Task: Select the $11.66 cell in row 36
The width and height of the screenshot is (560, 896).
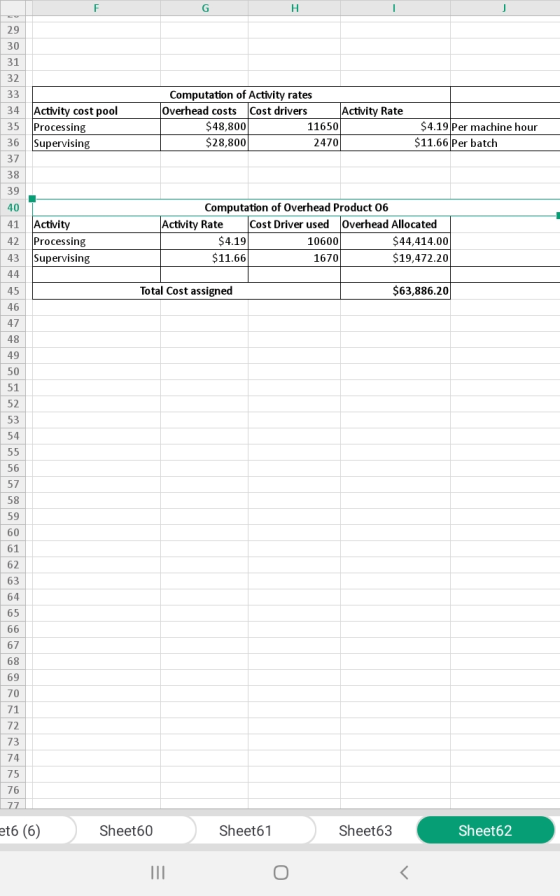Action: tap(395, 143)
